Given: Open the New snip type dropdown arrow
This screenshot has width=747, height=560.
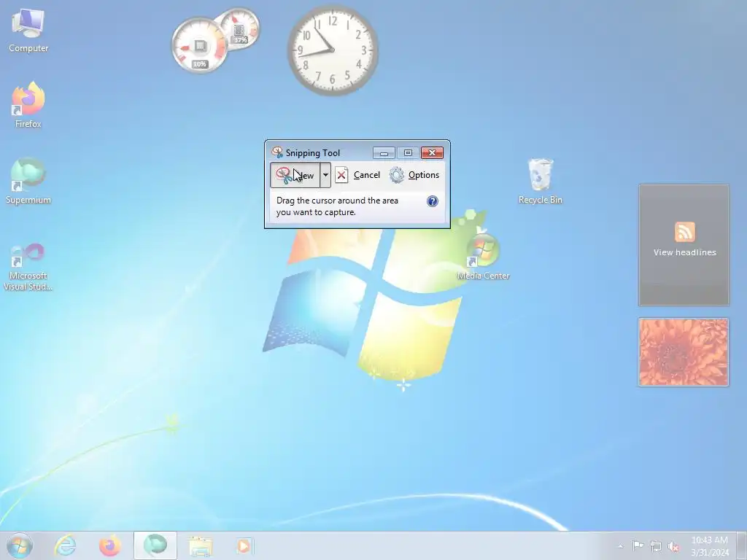Looking at the screenshot, I should point(325,175).
